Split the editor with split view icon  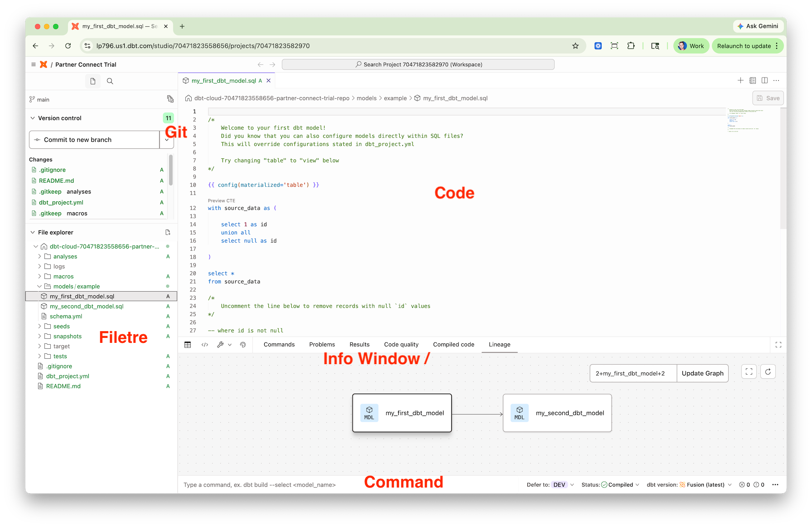tap(764, 80)
